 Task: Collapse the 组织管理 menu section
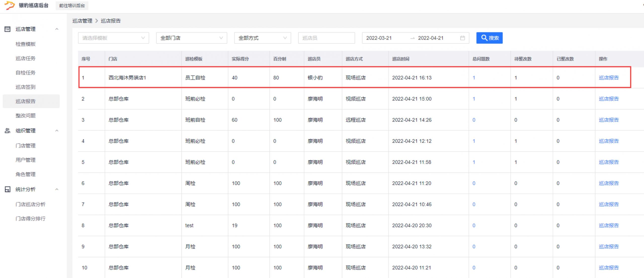tap(57, 131)
